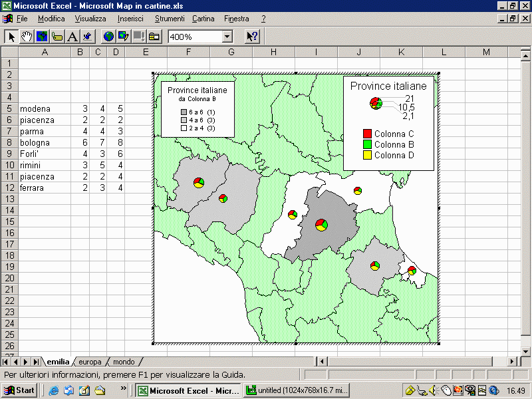Image resolution: width=532 pixels, height=399 pixels.
Task: Activate the hand Grabber tool
Action: pyautogui.click(x=27, y=37)
